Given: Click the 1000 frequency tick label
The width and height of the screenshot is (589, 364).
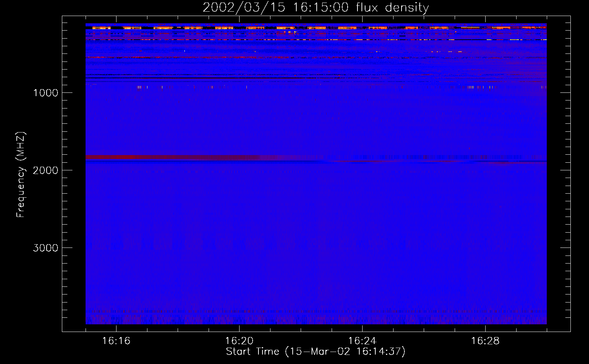Looking at the screenshot, I should coord(46,93).
